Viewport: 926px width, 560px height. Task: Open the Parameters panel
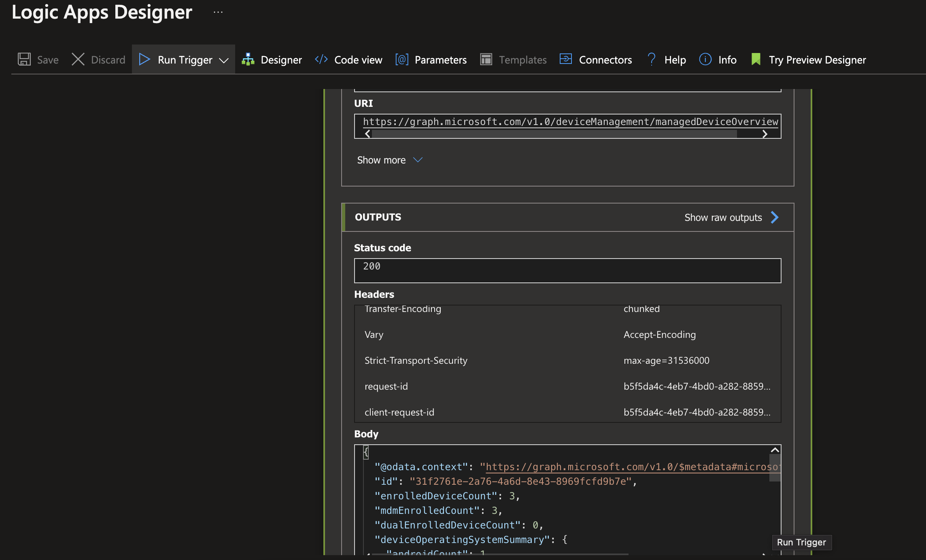pyautogui.click(x=431, y=59)
